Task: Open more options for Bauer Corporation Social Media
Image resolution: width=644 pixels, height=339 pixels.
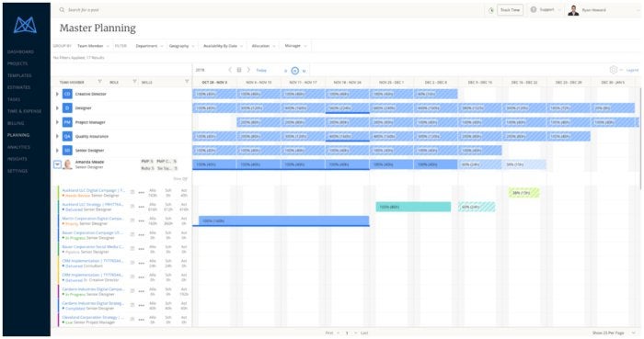Action: click(142, 249)
